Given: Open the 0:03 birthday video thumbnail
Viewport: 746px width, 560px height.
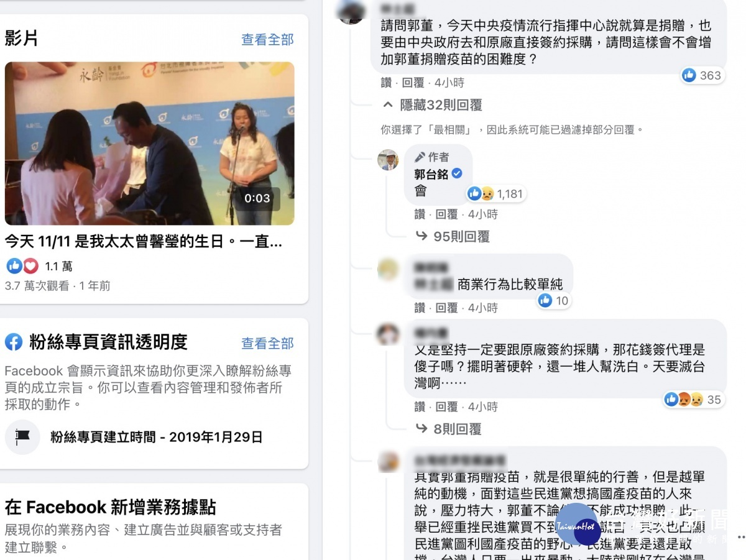Looking at the screenshot, I should [x=149, y=144].
